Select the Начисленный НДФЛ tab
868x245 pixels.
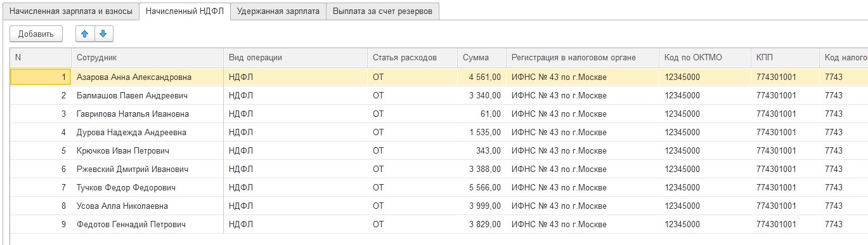(x=185, y=11)
